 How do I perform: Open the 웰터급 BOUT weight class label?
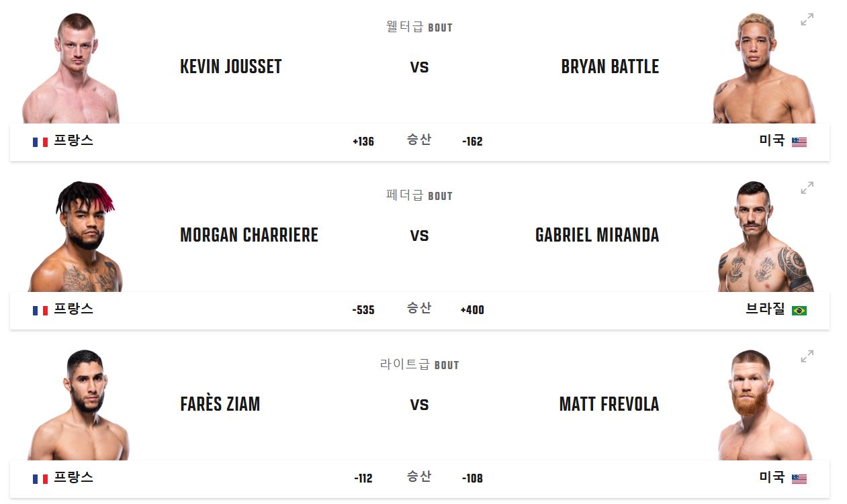pos(419,28)
